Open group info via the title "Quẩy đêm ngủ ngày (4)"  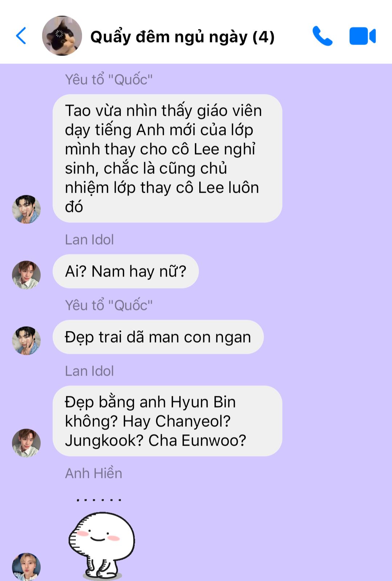(x=182, y=37)
